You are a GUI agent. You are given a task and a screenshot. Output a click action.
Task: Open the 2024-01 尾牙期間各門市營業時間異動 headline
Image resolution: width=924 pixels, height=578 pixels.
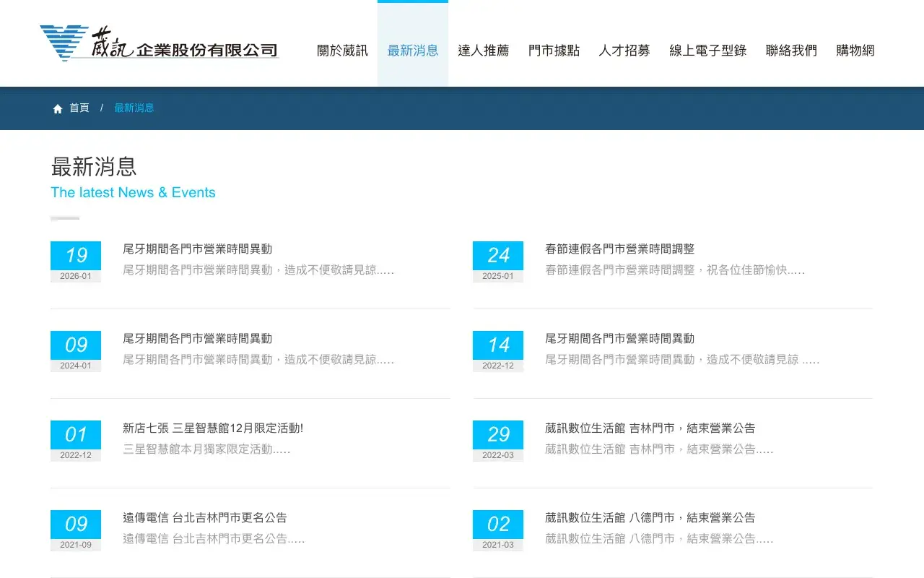[198, 339]
